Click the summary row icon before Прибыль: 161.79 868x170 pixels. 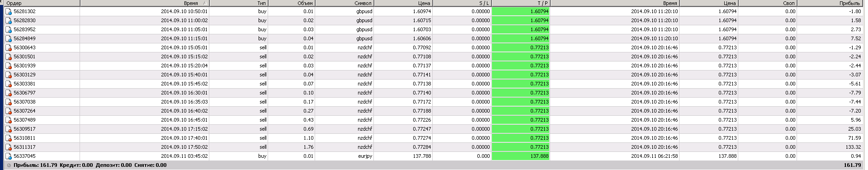point(9,165)
